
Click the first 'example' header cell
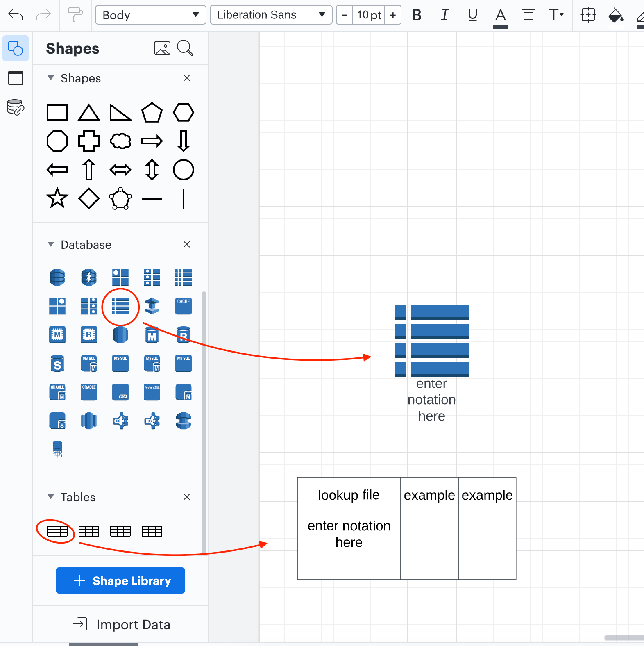pos(429,496)
